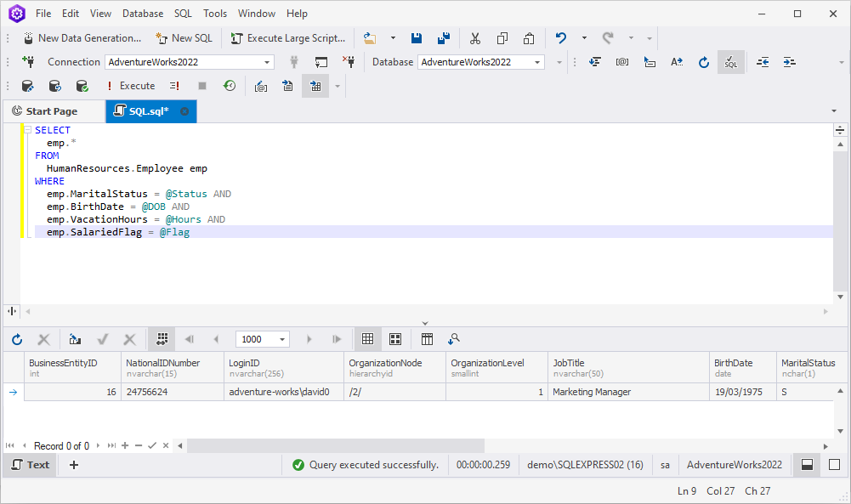Open the File menu
The image size is (851, 504).
43,14
